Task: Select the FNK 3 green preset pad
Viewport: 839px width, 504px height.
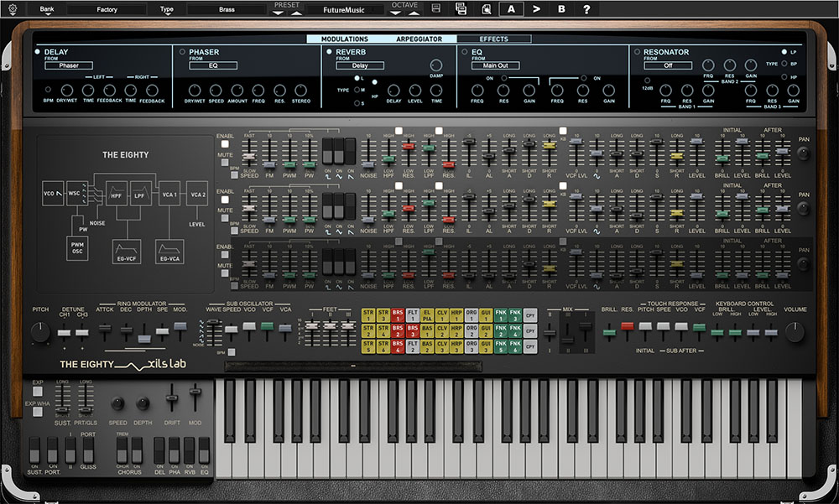Action: coord(515,315)
